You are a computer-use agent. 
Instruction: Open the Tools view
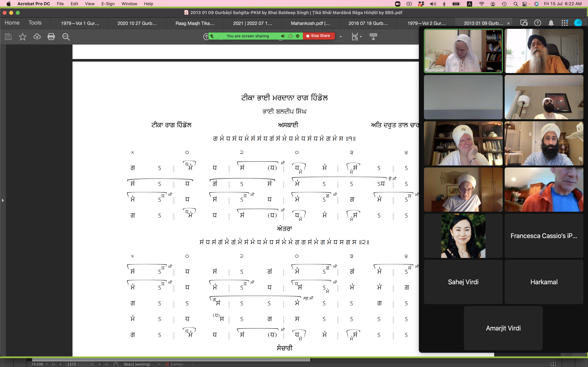(35, 23)
